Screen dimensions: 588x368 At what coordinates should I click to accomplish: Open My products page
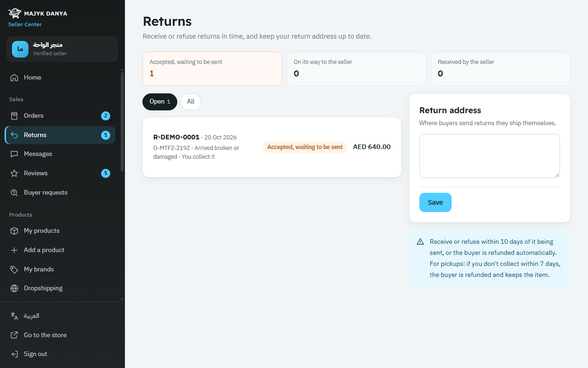(60, 231)
